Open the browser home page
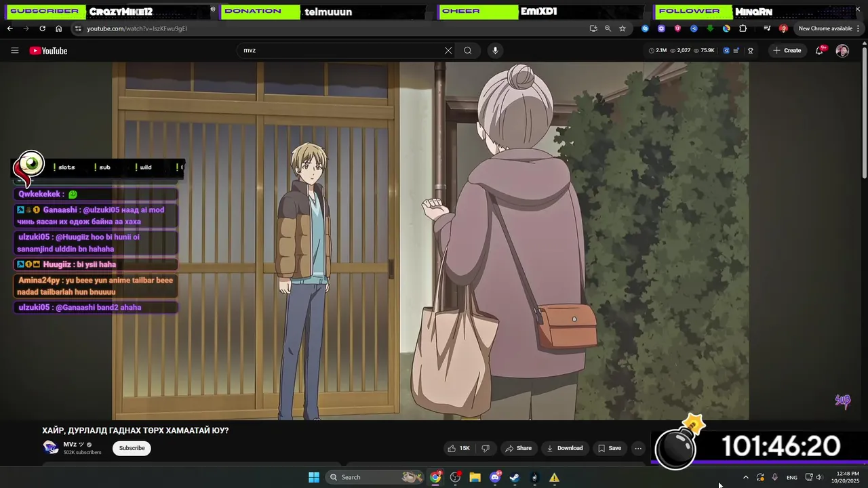 [58, 28]
